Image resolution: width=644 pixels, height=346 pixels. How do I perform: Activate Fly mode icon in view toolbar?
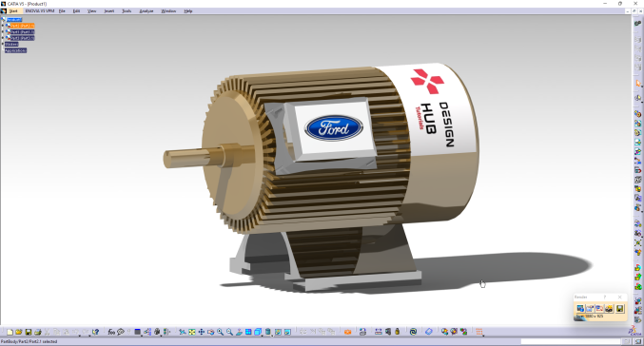tap(182, 332)
